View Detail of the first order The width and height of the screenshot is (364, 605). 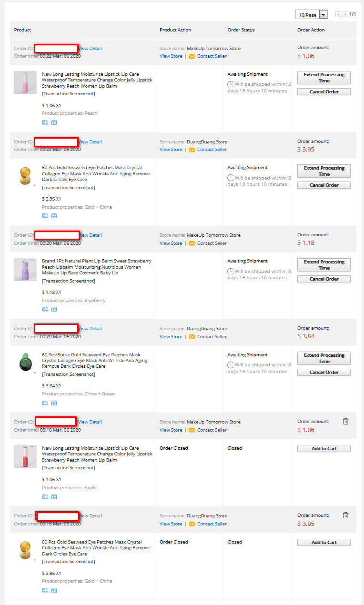click(x=90, y=49)
